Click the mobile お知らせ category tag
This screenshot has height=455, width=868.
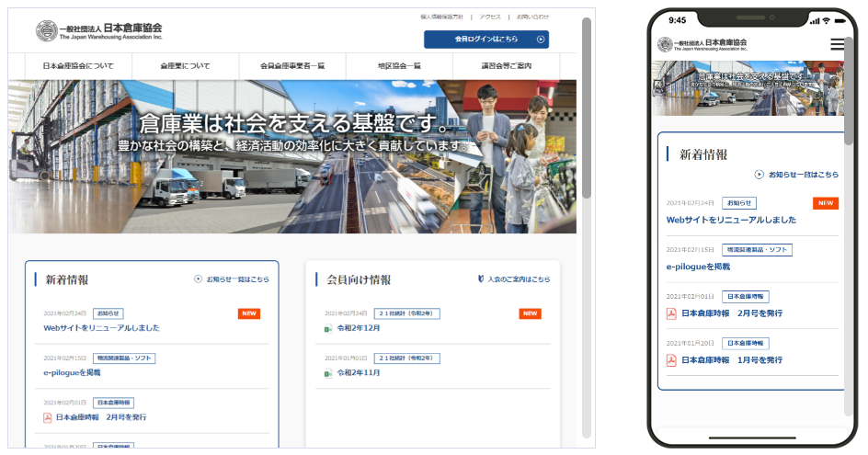tap(739, 203)
